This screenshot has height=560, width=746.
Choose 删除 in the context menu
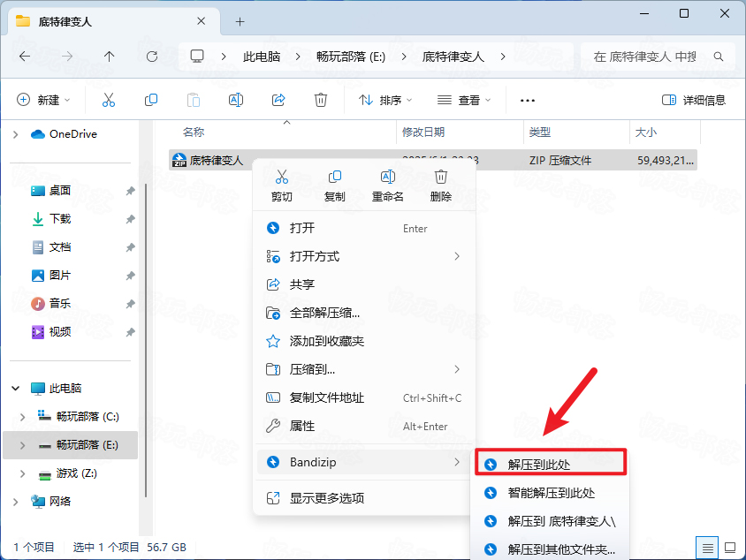coord(440,185)
